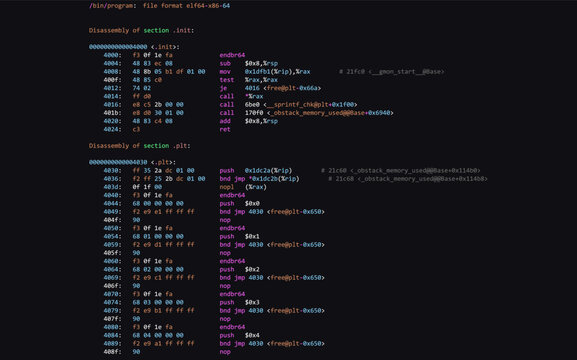This screenshot has width=577, height=360.
Task: Click the single byte "c3" on row 4024
Action: pos(136,129)
